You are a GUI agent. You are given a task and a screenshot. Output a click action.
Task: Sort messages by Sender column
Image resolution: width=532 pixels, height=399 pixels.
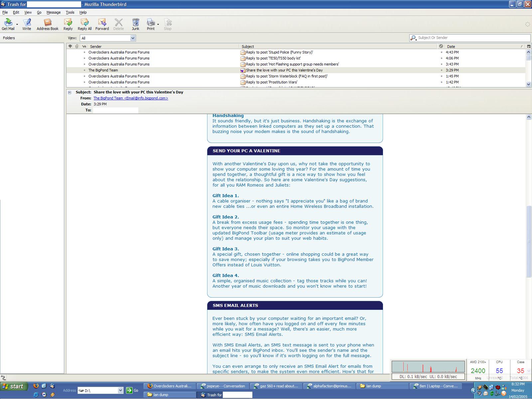(163, 47)
